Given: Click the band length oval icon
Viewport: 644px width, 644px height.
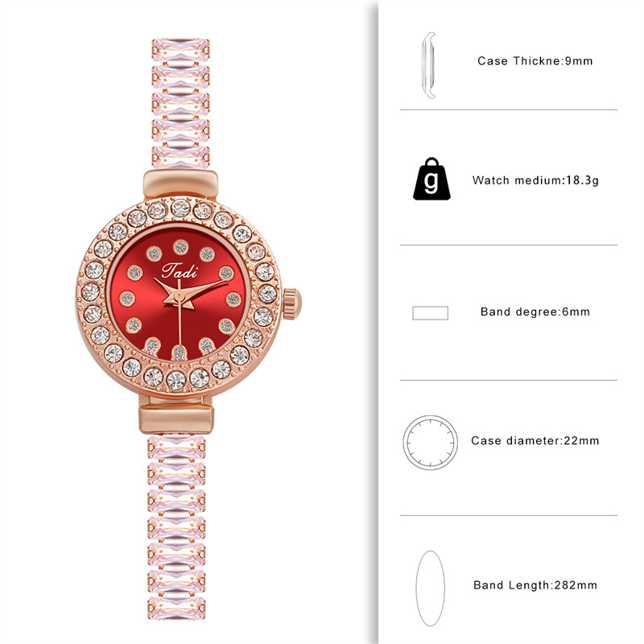Looking at the screenshot, I should click(x=430, y=588).
